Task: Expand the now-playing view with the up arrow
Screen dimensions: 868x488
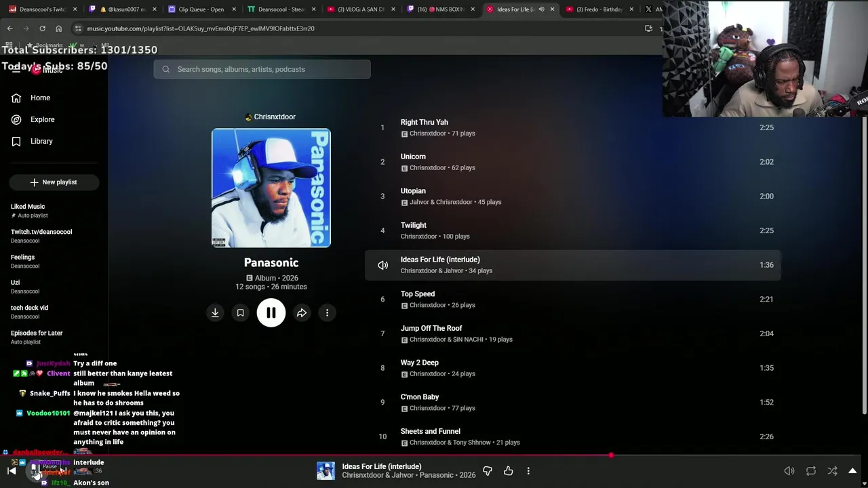Action: click(852, 470)
